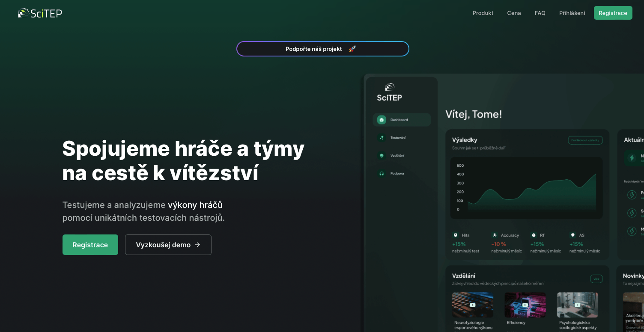The width and height of the screenshot is (644, 332).
Task: Click the green Registrace button in the navbar
Action: click(613, 13)
